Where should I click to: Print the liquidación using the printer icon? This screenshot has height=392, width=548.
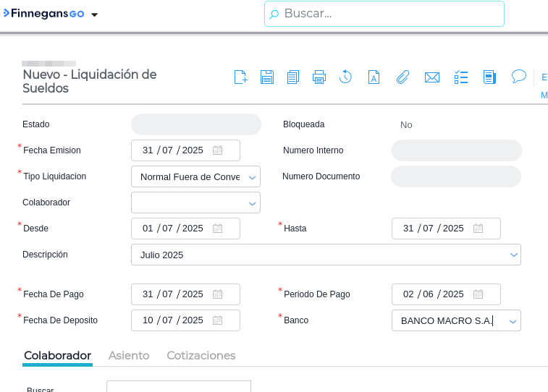pyautogui.click(x=319, y=77)
